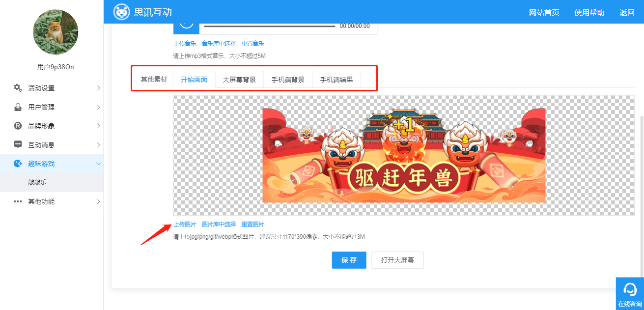Switch to the 手机端结果 tab
Viewport: 644px width, 310px height.
tap(336, 80)
